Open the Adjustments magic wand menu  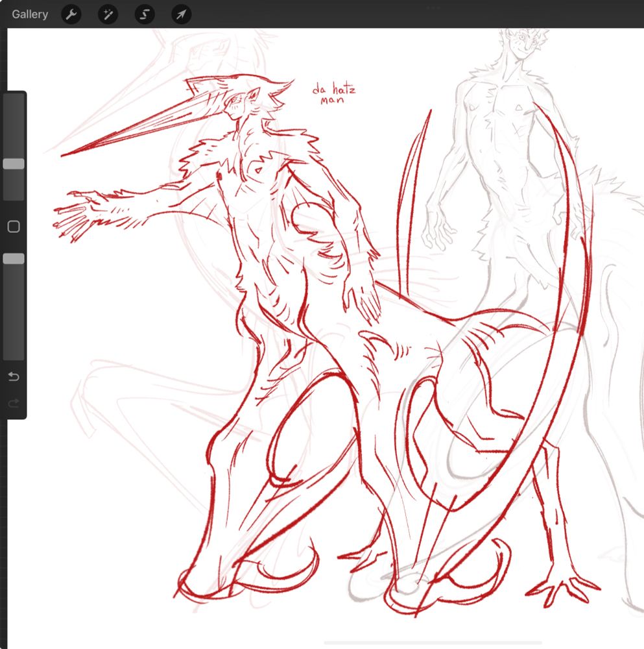108,14
